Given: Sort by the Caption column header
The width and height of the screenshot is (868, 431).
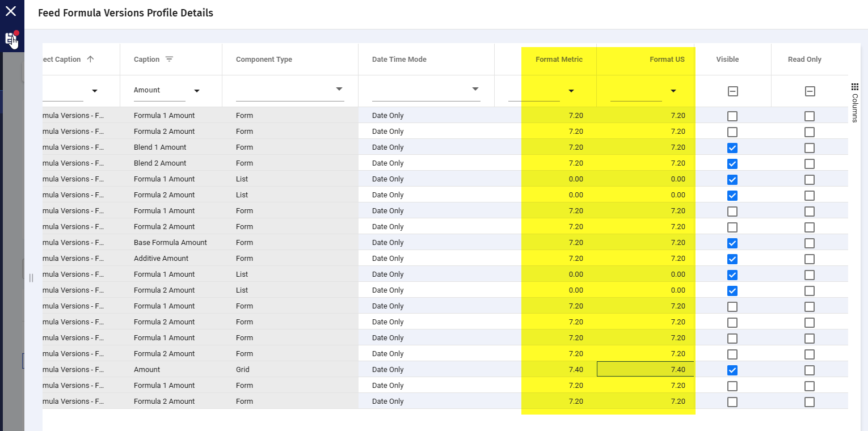Looking at the screenshot, I should (x=146, y=59).
